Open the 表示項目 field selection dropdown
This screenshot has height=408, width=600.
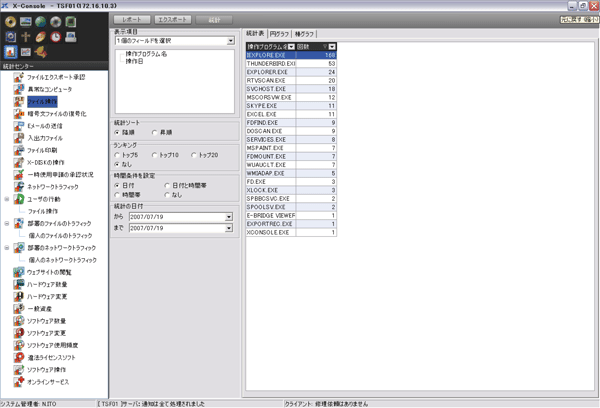pyautogui.click(x=230, y=41)
